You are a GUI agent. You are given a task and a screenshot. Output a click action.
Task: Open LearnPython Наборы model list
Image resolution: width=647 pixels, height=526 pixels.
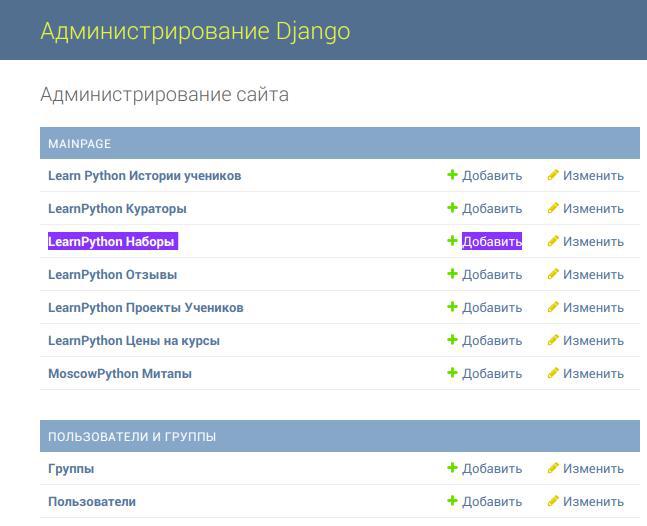pyautogui.click(x=113, y=241)
